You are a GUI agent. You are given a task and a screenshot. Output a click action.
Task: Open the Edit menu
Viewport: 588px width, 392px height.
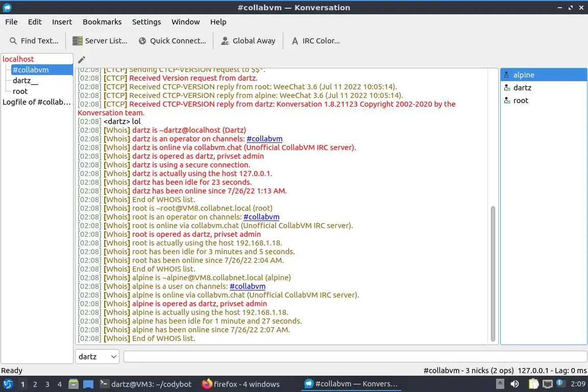click(35, 22)
